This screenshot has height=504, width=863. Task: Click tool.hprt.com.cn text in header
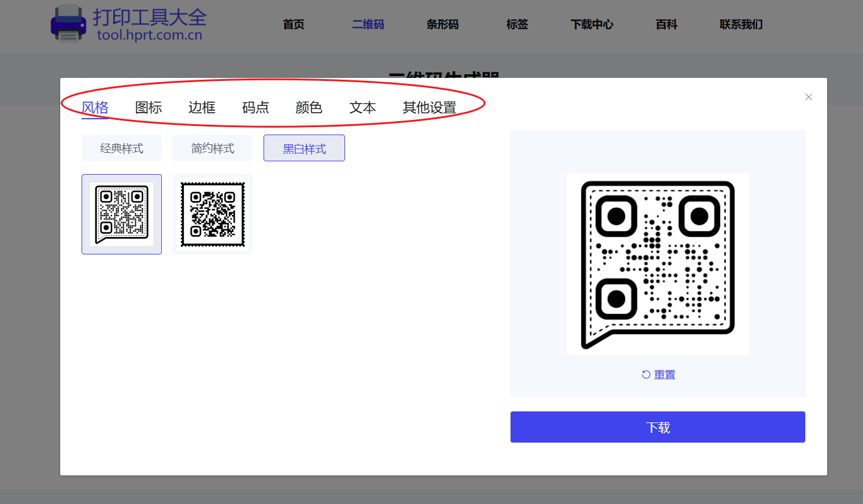[149, 35]
